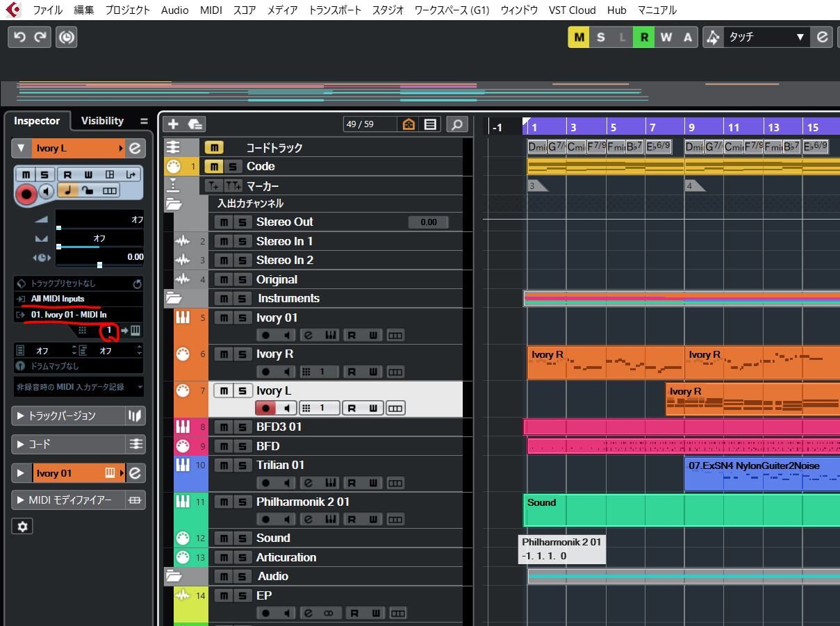The image size is (840, 626).
Task: Open Edit Channel Settings 'e' beside Ivory L
Action: (135, 148)
